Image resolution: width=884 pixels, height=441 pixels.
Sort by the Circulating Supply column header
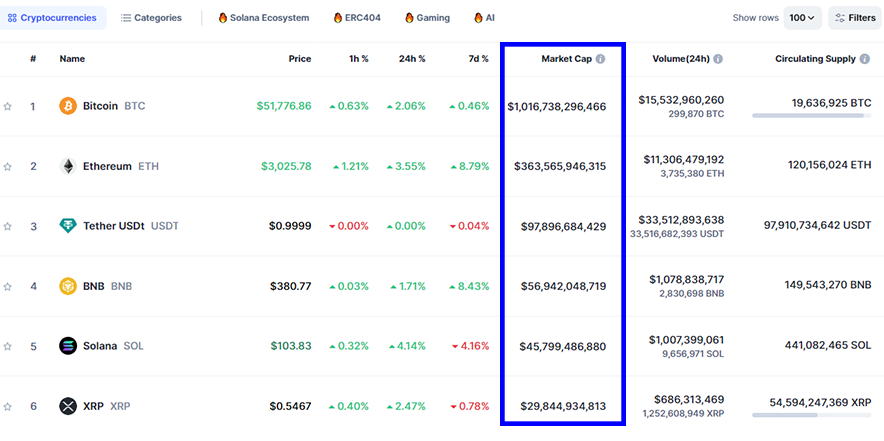(815, 59)
